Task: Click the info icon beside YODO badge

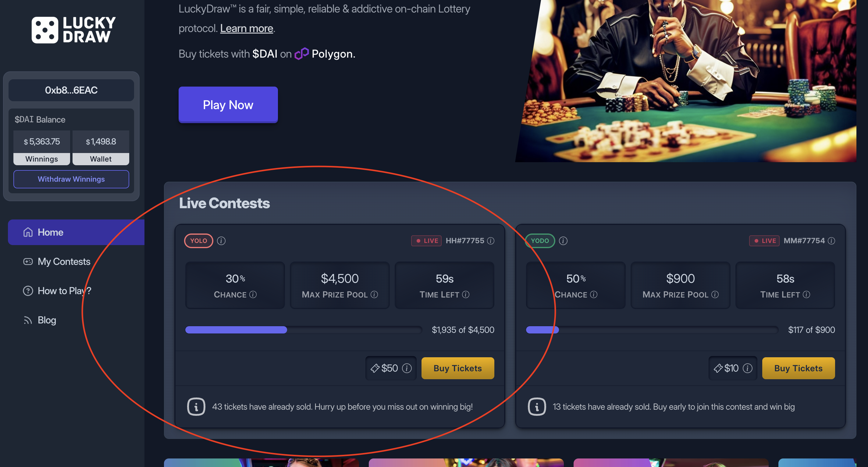Action: pyautogui.click(x=563, y=241)
